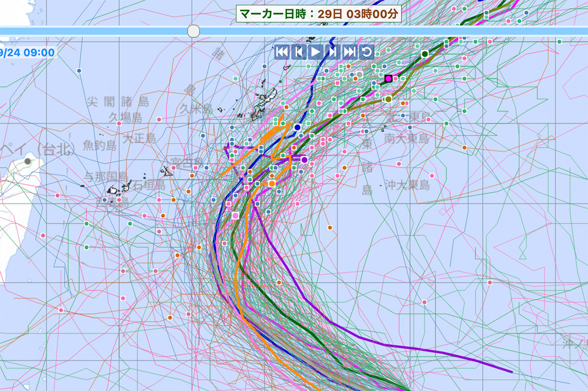Click the loop/reset circular arrow button
Image resolution: width=588 pixels, height=391 pixels.
click(x=366, y=52)
